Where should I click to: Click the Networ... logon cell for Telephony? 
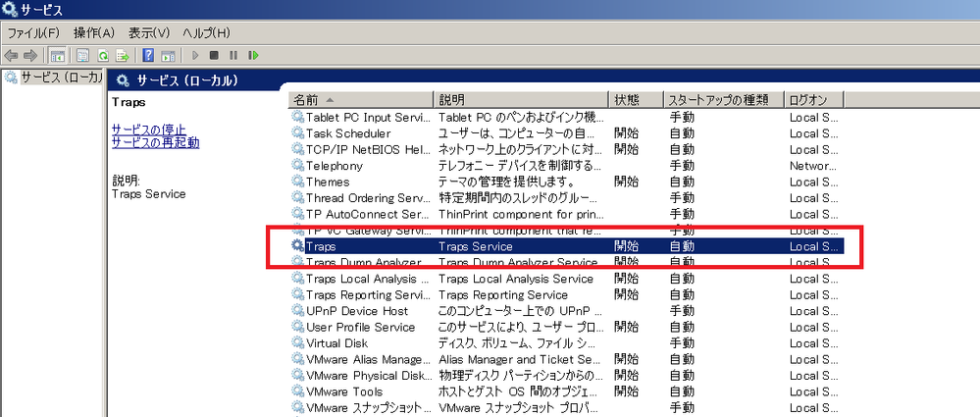[813, 166]
